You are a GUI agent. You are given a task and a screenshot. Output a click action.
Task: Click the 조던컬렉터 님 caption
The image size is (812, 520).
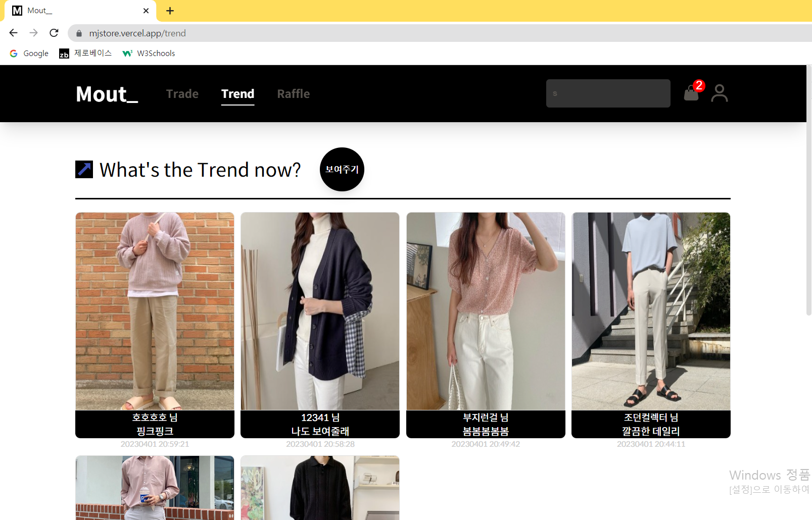click(651, 418)
